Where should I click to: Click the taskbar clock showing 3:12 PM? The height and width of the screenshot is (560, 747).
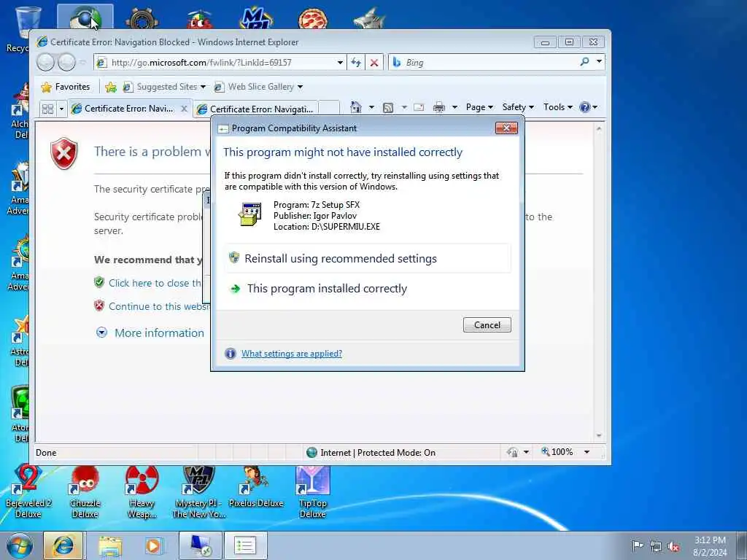coord(710,546)
